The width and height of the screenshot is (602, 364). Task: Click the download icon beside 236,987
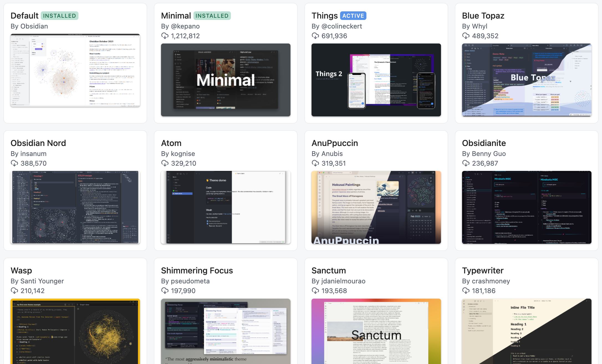[466, 163]
